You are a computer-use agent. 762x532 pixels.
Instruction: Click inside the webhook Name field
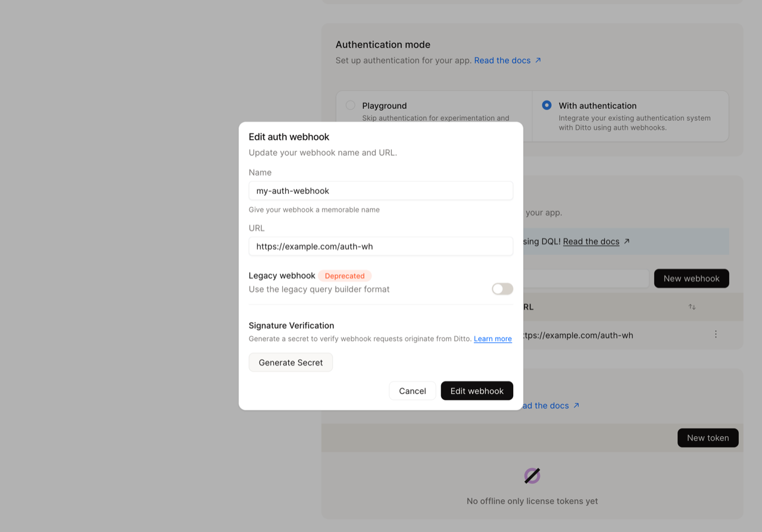(x=380, y=190)
